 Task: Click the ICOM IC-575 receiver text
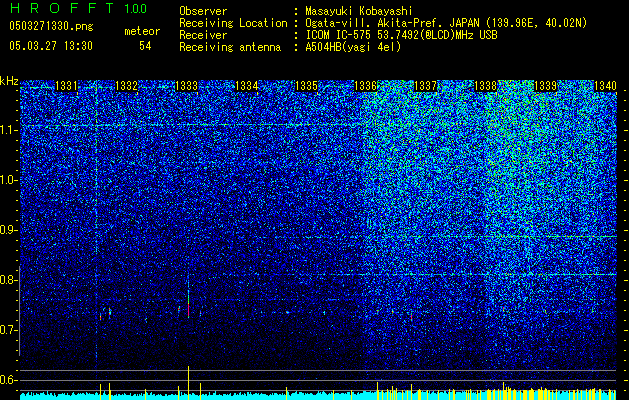[x=401, y=35]
